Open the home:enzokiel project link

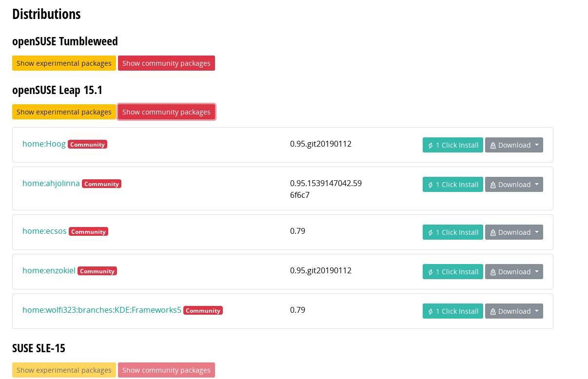pos(49,270)
